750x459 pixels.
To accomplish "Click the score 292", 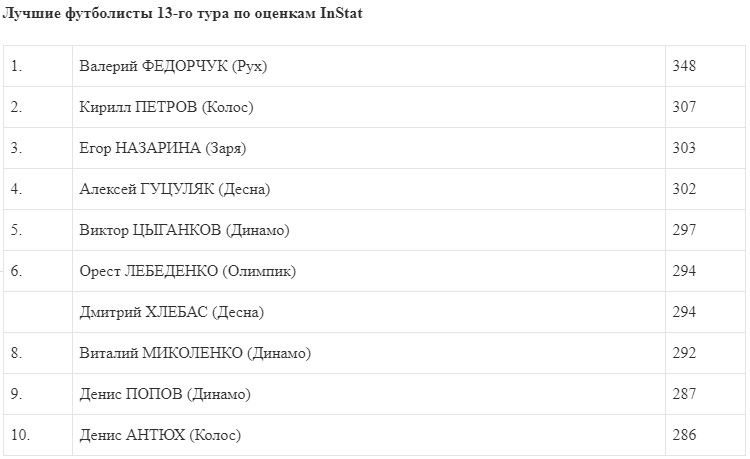I will click(684, 353).
